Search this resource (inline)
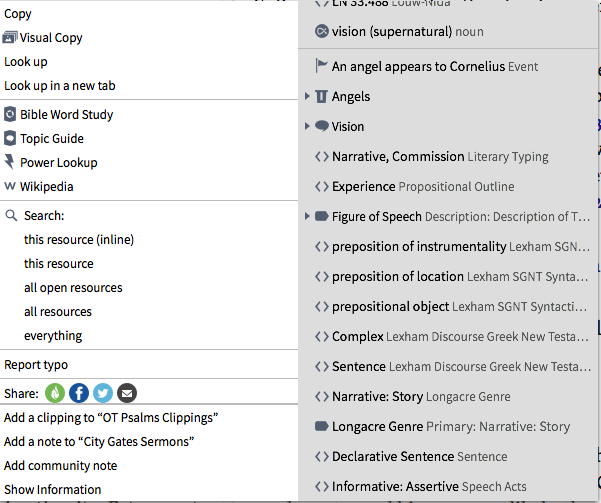Viewport: 601px width, 503px height. pyautogui.click(x=79, y=240)
